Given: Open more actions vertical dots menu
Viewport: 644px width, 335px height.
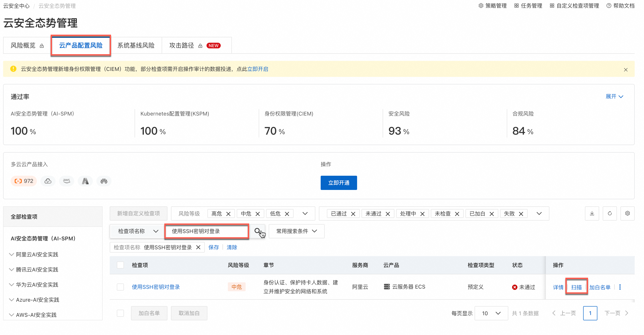Looking at the screenshot, I should tap(620, 287).
